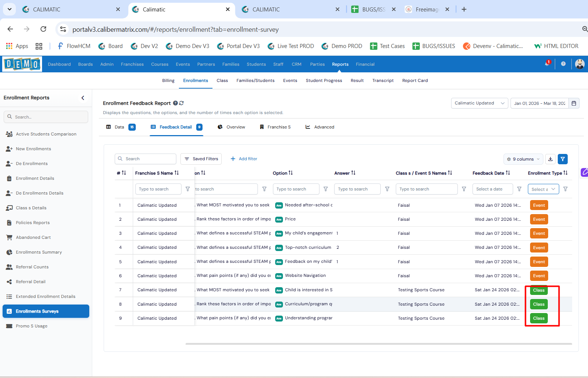Open the date range calendar icon
This screenshot has width=588, height=378.
tap(574, 103)
